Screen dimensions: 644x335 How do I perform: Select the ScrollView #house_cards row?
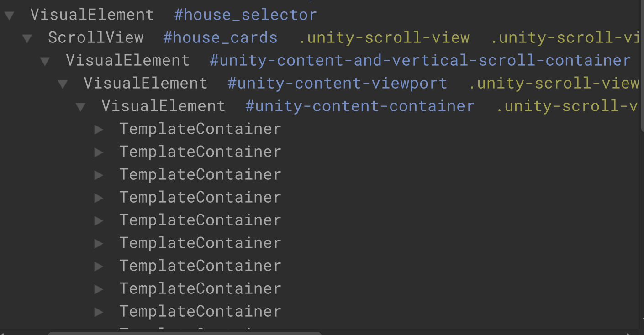[x=95, y=37]
